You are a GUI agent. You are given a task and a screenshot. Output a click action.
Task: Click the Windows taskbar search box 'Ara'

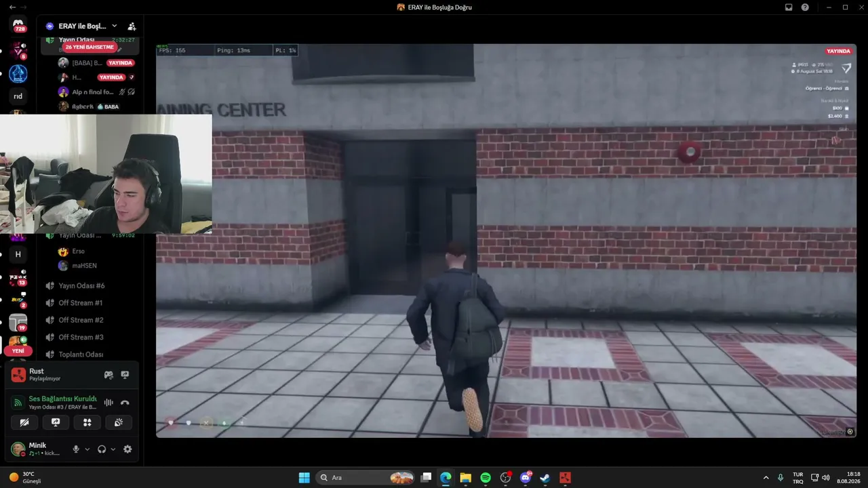coord(366,478)
